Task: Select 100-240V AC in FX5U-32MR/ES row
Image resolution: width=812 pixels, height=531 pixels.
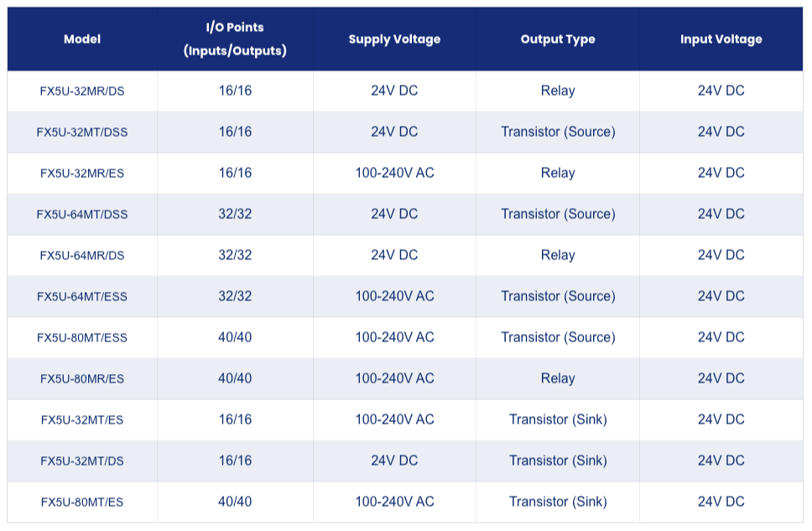Action: point(394,173)
